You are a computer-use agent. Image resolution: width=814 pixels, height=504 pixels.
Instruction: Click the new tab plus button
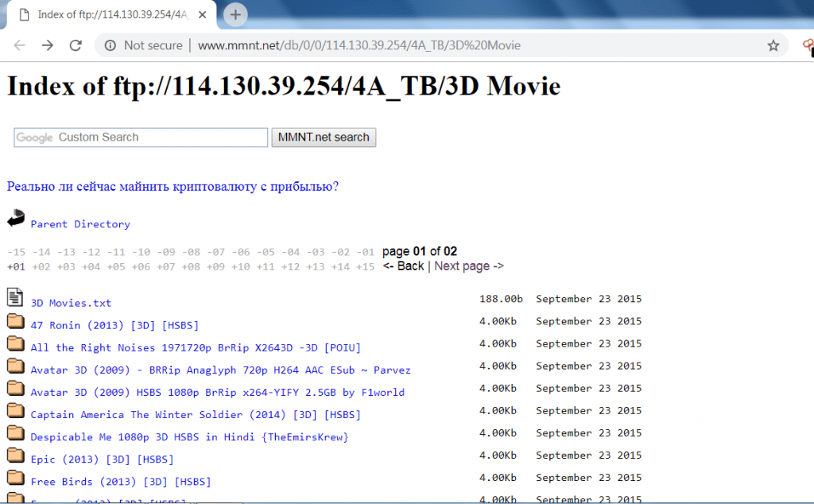(x=235, y=14)
